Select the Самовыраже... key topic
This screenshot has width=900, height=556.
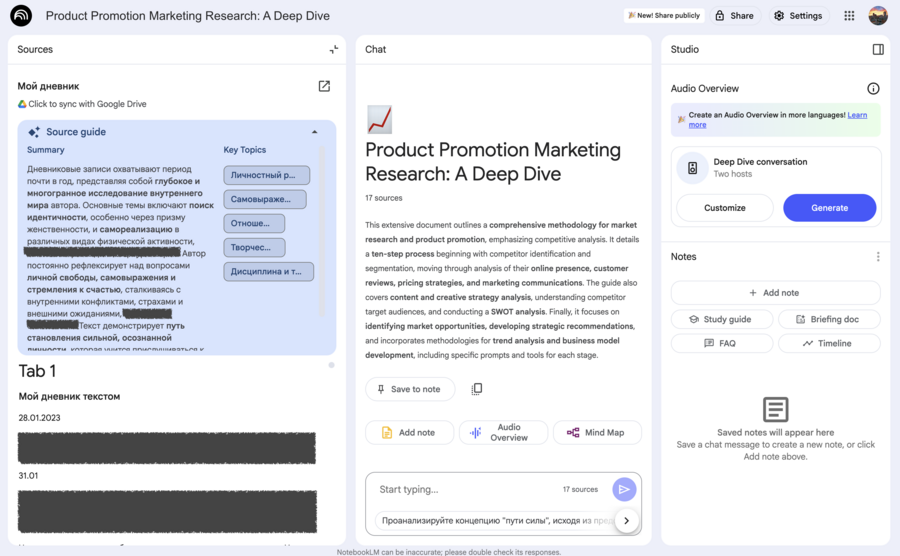click(x=264, y=199)
